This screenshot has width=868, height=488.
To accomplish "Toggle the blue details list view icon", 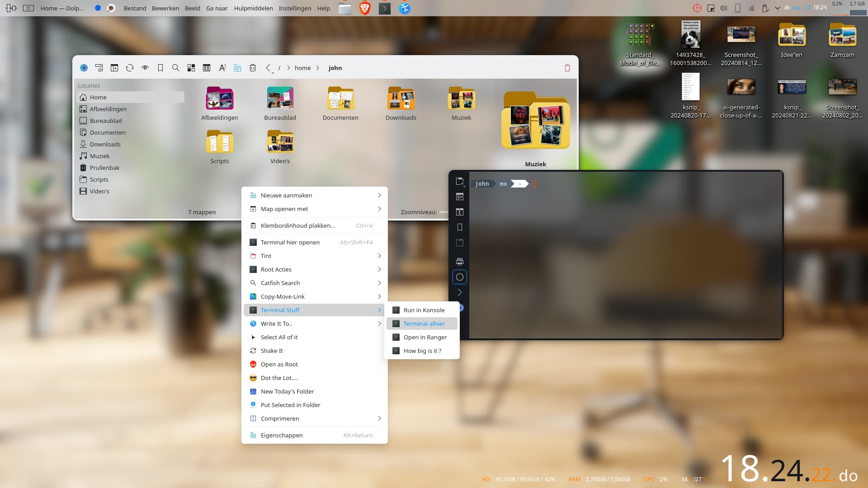I will coord(237,68).
